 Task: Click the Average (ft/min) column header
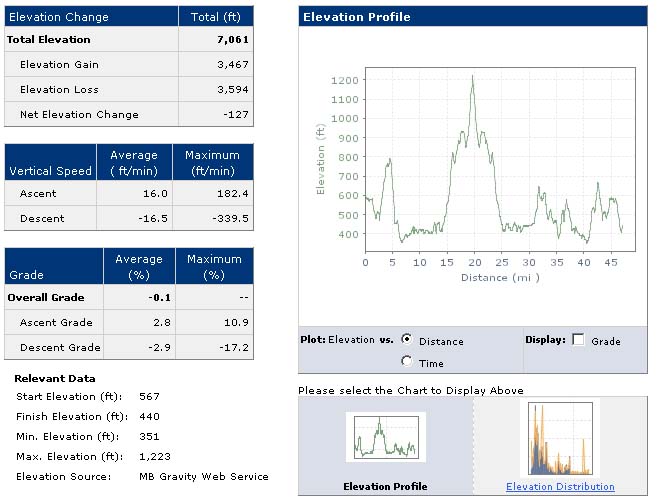[134, 162]
